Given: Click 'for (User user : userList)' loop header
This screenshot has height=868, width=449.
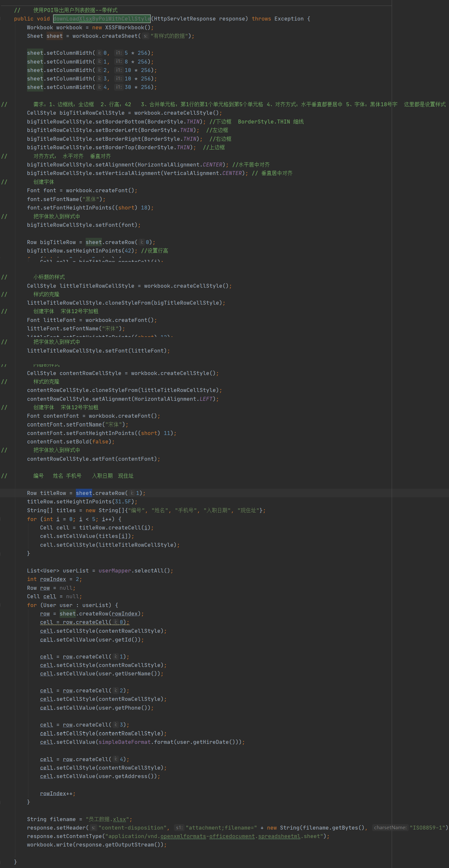Looking at the screenshot, I should pos(72,605).
